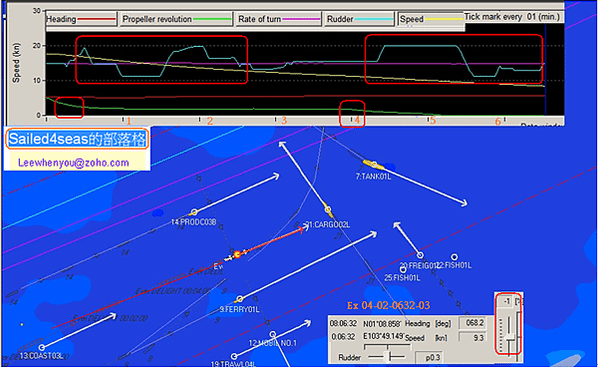Viewport: 598px width, 368px height.
Task: Click the Heading value field 068.2
Action: coord(474,323)
